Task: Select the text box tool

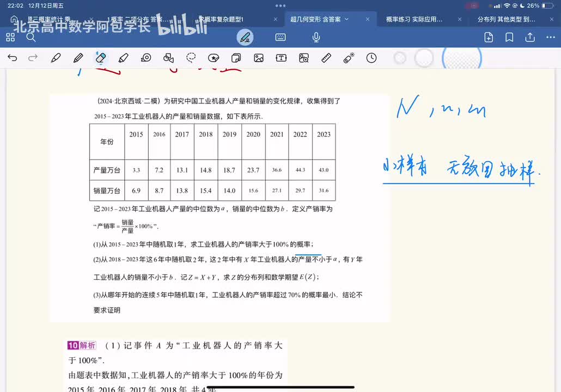Action: click(281, 58)
